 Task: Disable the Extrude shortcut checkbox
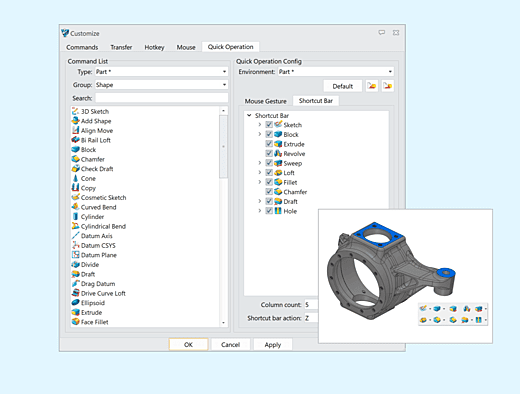(x=269, y=144)
